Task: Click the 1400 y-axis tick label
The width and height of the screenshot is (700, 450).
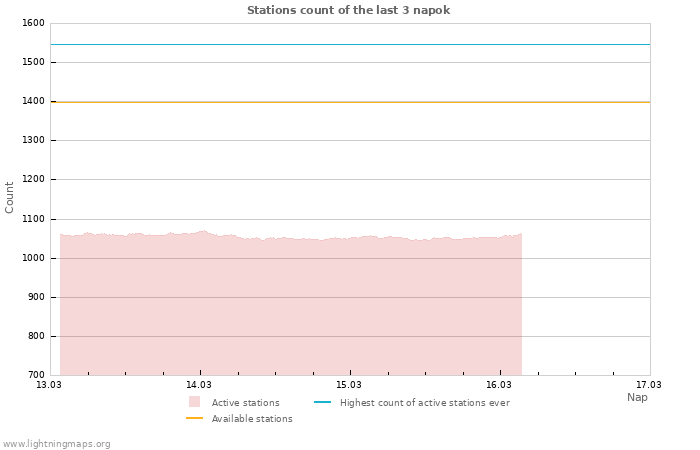Action: pyautogui.click(x=33, y=101)
